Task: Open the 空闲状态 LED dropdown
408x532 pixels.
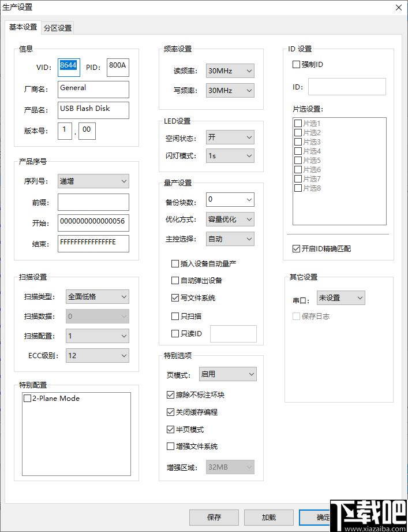Action: (230, 137)
